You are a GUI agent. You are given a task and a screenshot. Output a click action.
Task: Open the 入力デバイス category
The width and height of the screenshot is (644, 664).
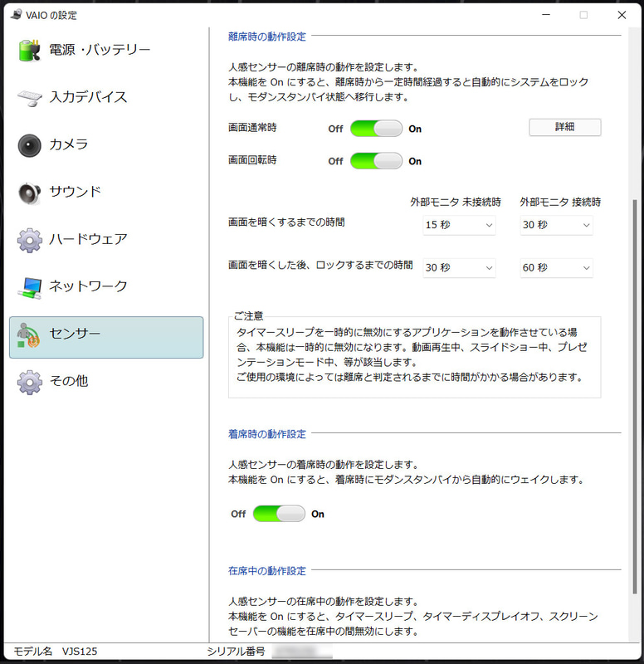coord(88,97)
